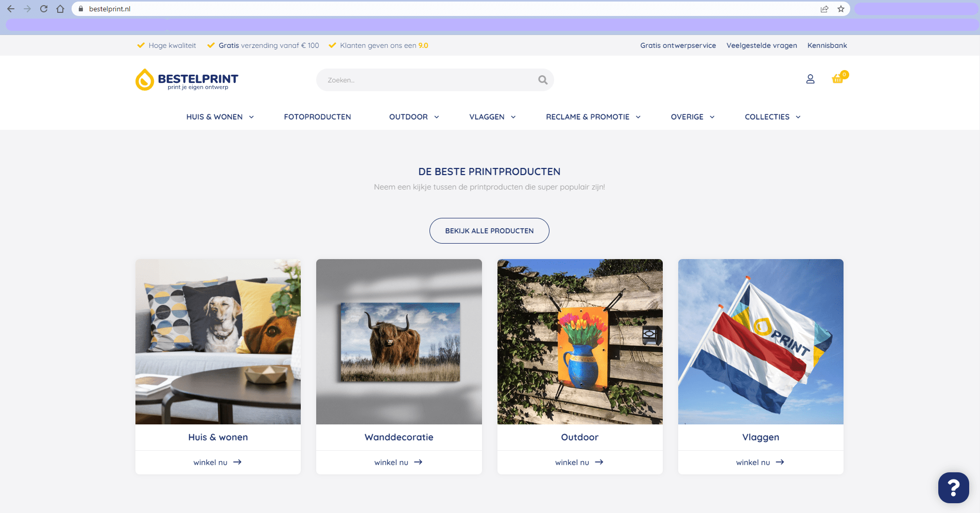
Task: Open the Reclame & Promotie dropdown
Action: click(593, 117)
